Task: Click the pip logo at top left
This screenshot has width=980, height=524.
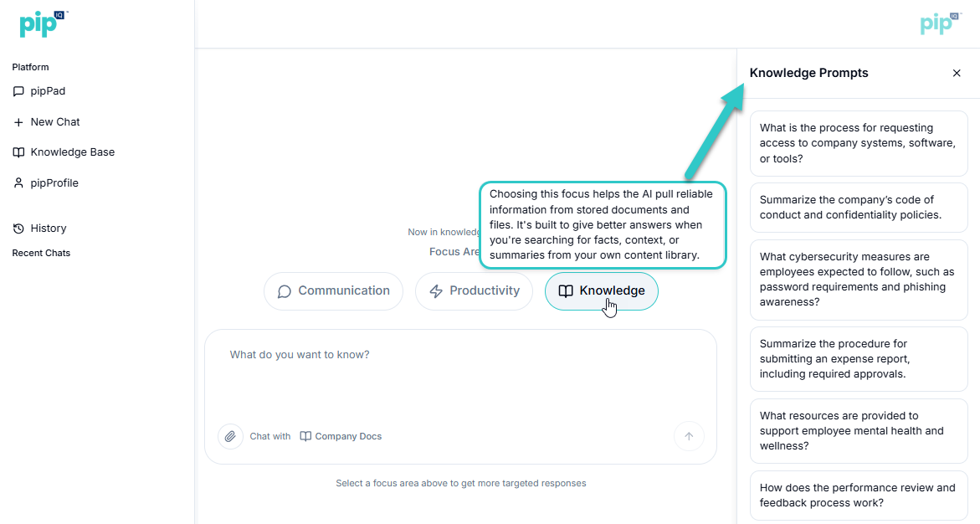Action: pos(44,23)
